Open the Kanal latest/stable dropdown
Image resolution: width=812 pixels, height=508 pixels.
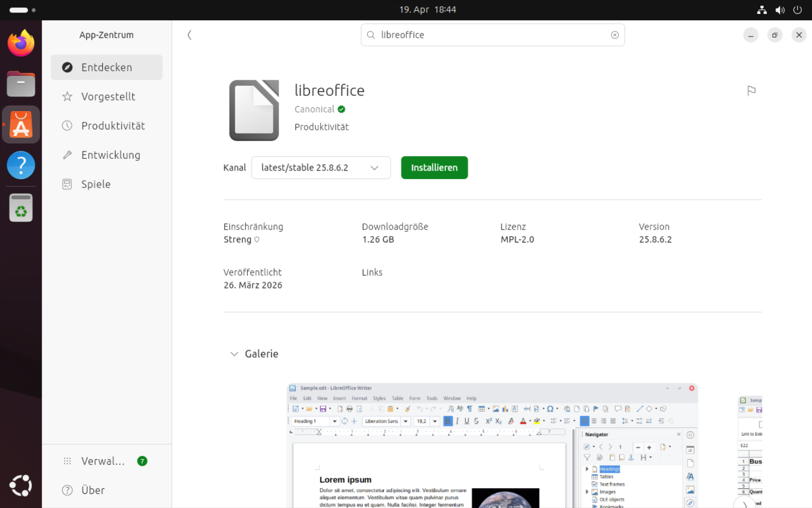[321, 168]
